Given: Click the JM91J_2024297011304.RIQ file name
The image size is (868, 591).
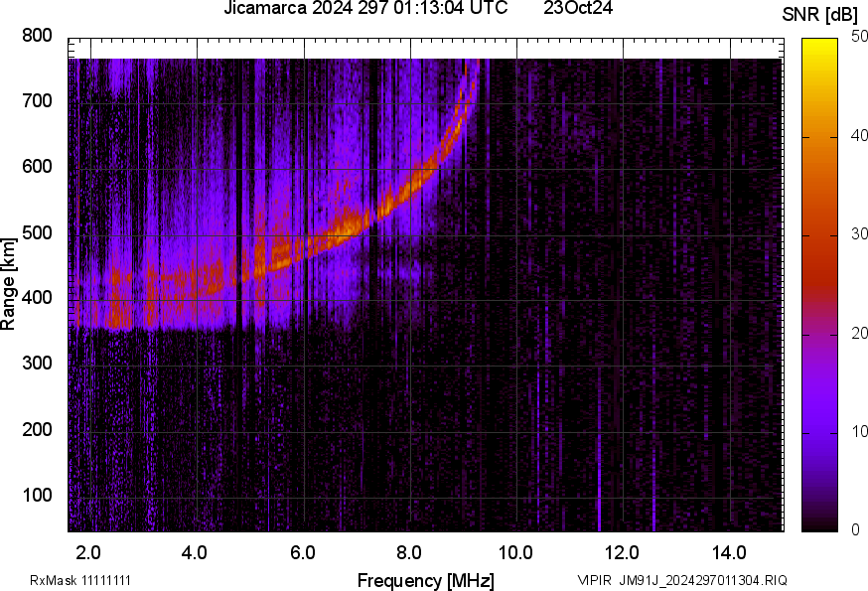Looking at the screenshot, I should (x=703, y=580).
